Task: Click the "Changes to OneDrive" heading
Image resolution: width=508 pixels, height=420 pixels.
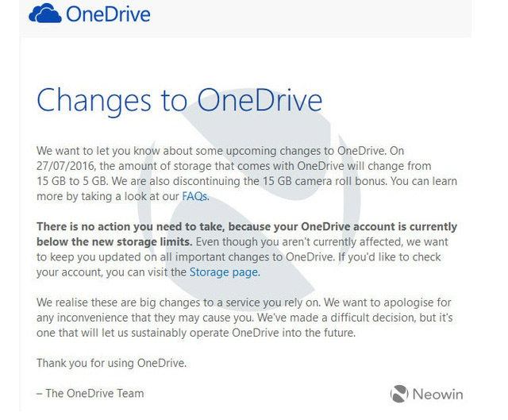Action: (x=179, y=101)
